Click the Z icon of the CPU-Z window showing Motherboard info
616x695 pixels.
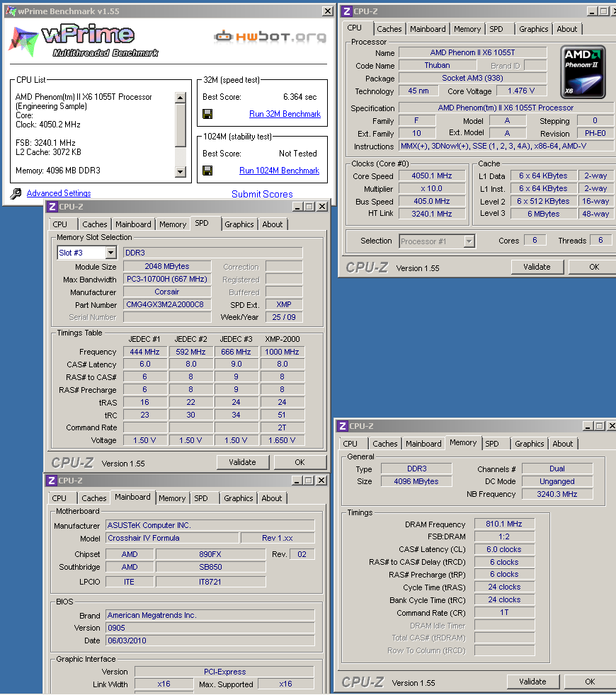pos(52,481)
